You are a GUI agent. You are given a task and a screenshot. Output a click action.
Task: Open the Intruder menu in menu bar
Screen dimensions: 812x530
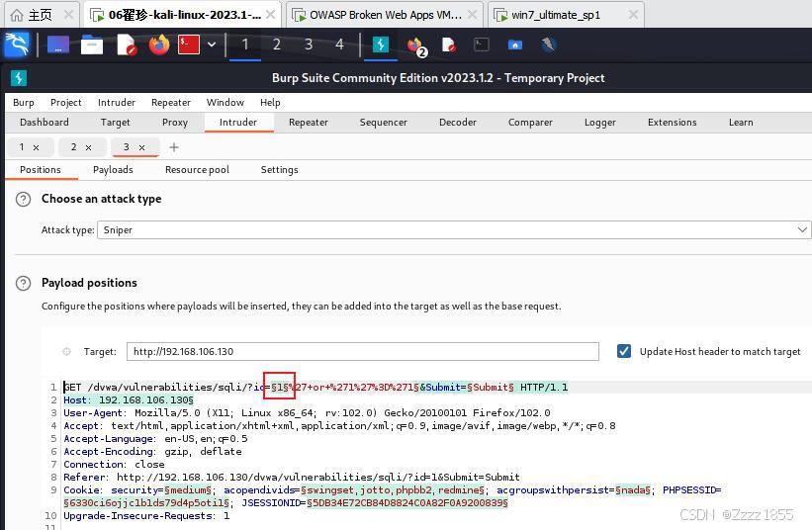tap(117, 103)
